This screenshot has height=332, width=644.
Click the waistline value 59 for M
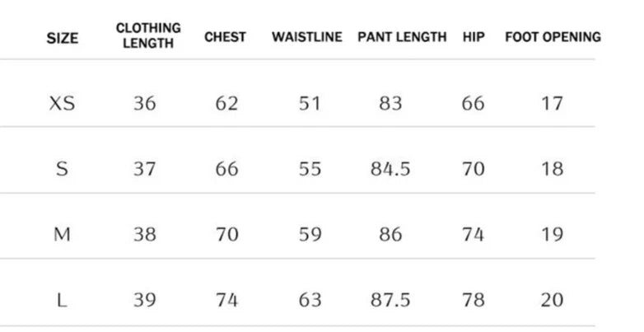tap(310, 234)
